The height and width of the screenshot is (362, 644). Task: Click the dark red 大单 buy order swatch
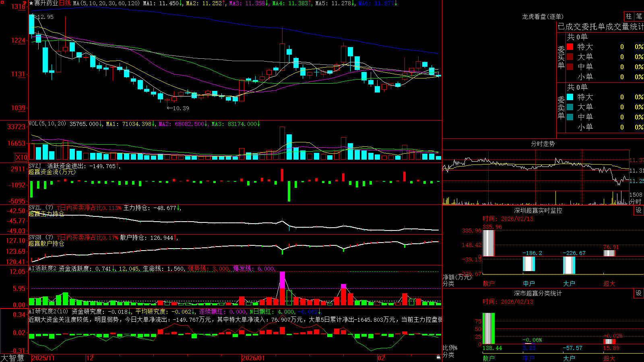pos(570,57)
